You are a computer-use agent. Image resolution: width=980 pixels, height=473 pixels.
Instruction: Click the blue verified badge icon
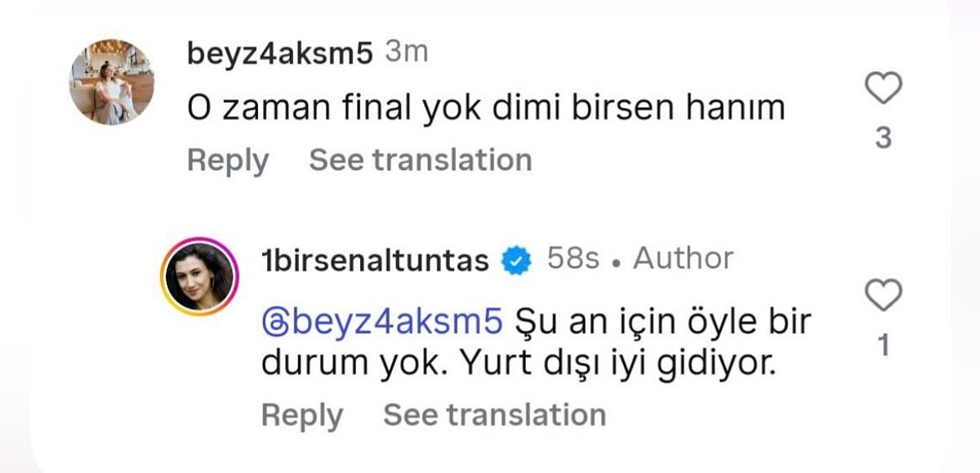516,261
